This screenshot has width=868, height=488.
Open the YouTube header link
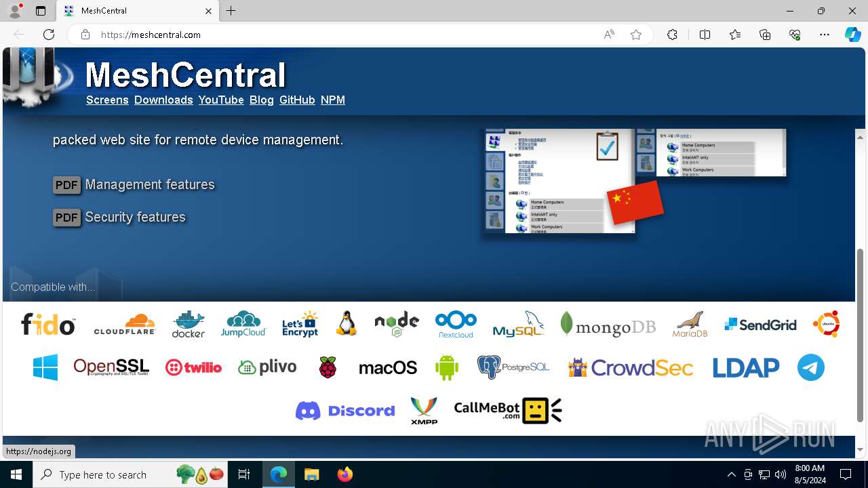(x=221, y=100)
